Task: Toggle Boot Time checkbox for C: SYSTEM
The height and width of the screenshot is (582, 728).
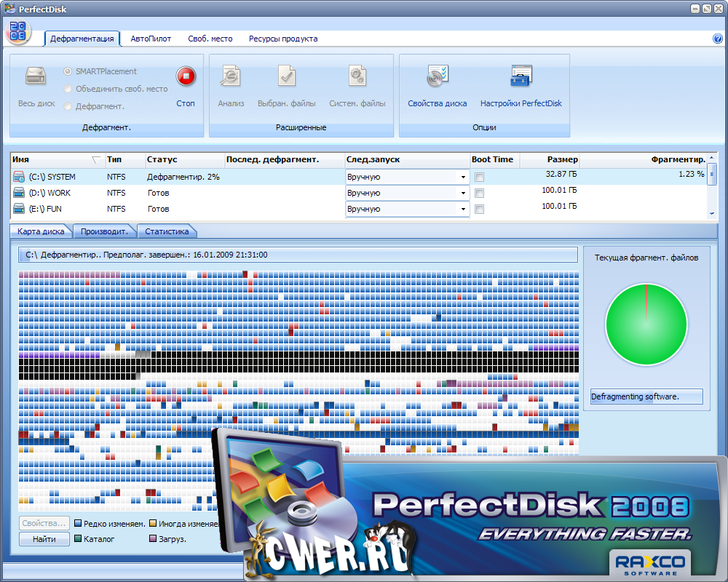Action: (479, 177)
